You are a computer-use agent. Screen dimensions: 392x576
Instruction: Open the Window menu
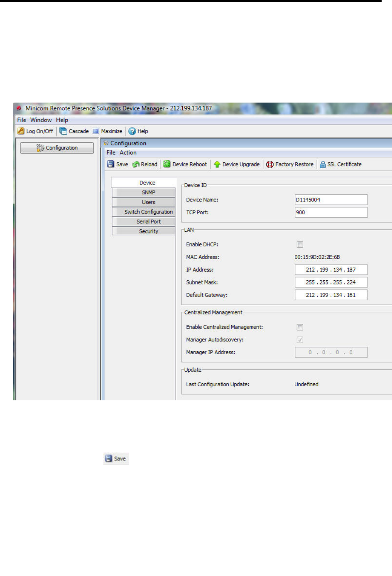point(41,120)
